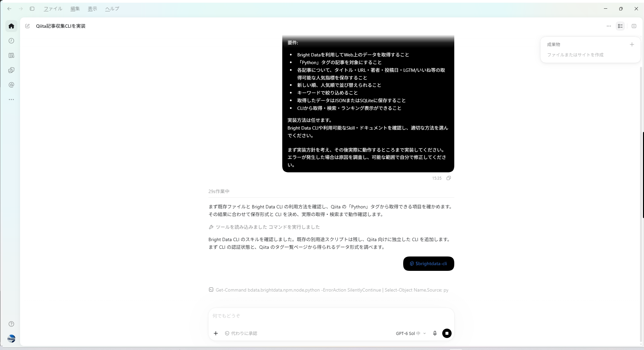Toggle the 代わりに承認 option
The image size is (644, 350).
click(x=241, y=333)
